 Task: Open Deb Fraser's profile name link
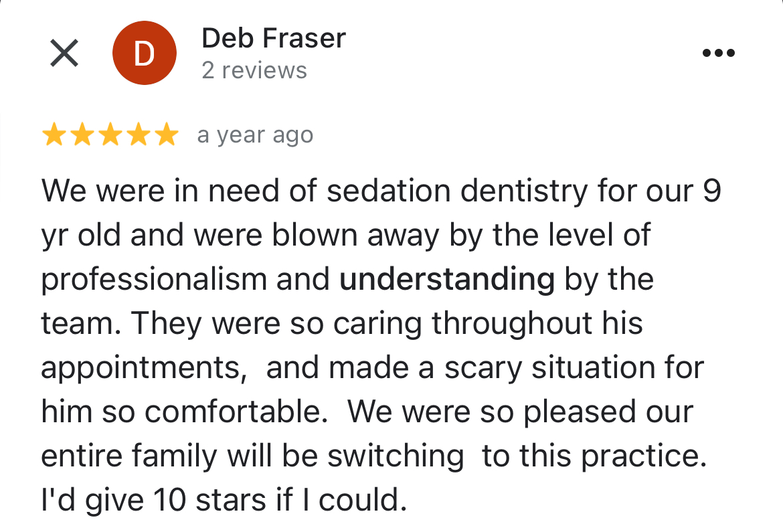(x=274, y=38)
